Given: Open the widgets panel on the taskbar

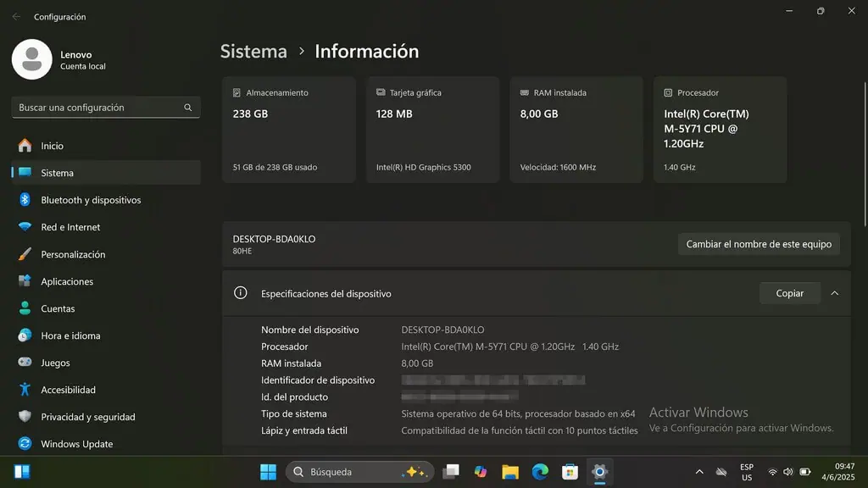Looking at the screenshot, I should click(x=22, y=471).
